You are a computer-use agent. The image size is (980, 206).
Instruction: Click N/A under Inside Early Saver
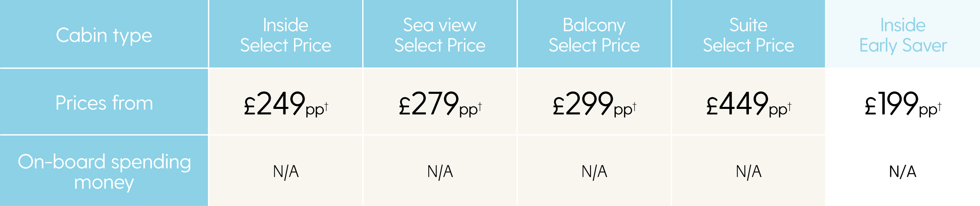coord(903,171)
